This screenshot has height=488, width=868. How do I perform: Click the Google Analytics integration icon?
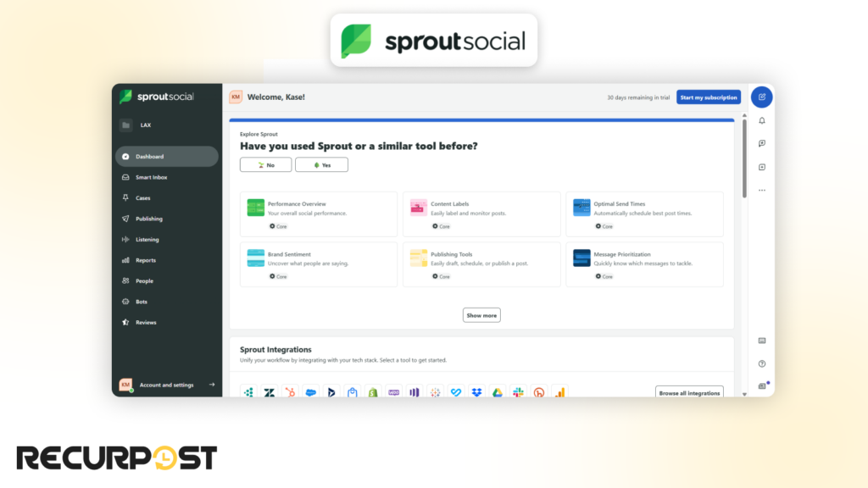(x=559, y=392)
